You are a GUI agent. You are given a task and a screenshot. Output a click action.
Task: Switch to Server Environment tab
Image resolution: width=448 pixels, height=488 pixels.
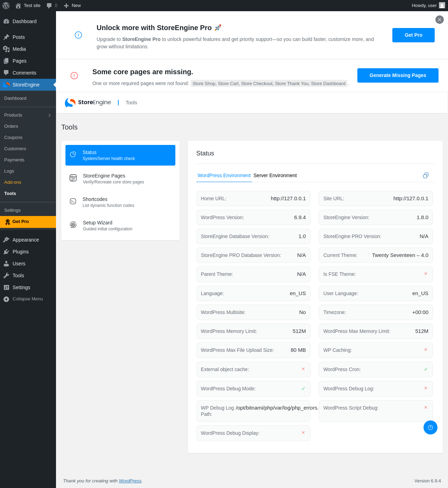click(275, 175)
